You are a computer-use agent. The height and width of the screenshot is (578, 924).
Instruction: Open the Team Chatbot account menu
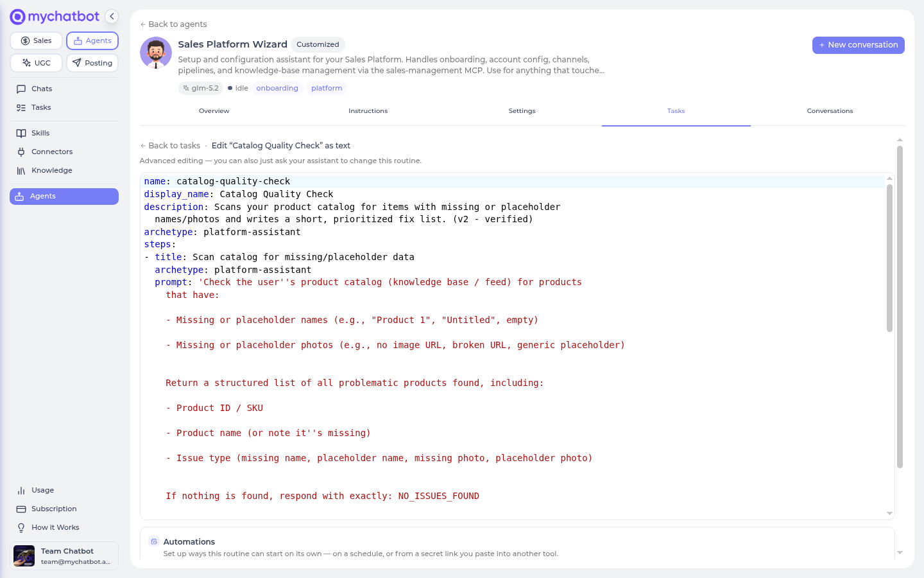(64, 556)
